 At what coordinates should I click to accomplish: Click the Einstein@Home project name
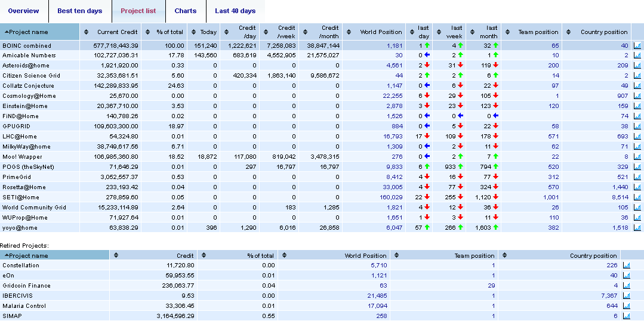[25, 106]
